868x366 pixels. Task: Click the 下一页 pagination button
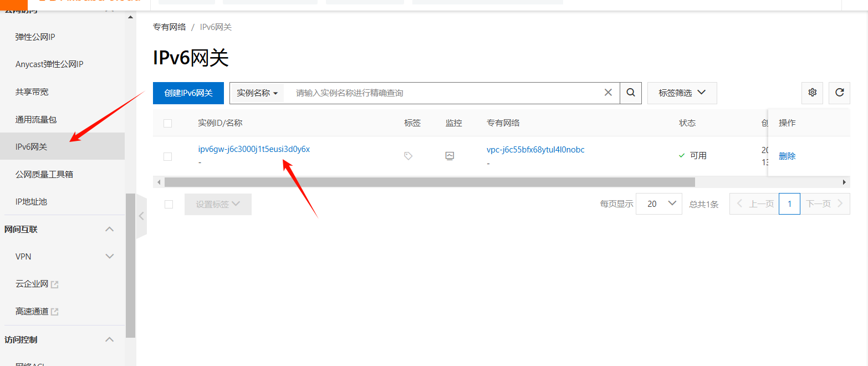[x=825, y=204]
